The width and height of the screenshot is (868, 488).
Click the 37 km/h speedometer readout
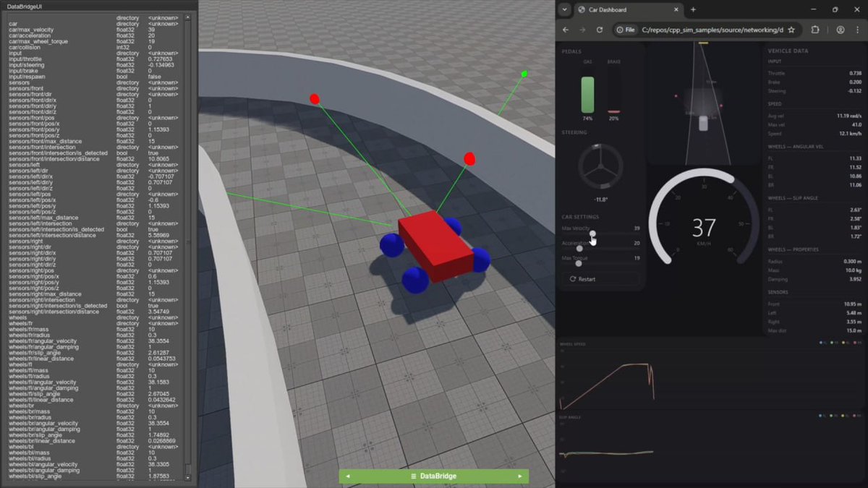pos(703,228)
